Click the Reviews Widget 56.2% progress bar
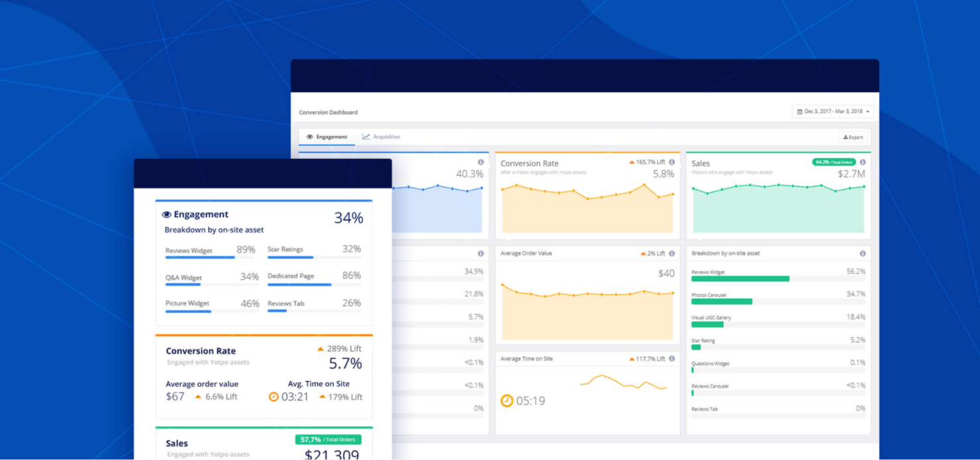 (740, 278)
